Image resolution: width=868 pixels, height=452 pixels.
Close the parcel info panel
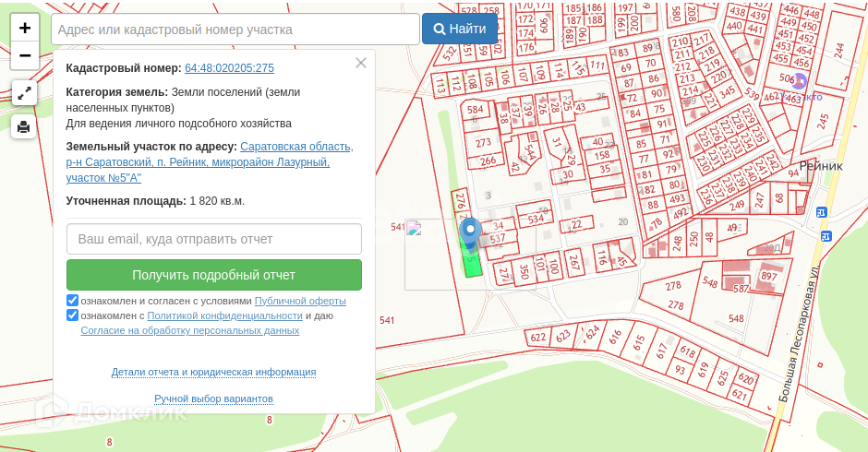(x=361, y=63)
